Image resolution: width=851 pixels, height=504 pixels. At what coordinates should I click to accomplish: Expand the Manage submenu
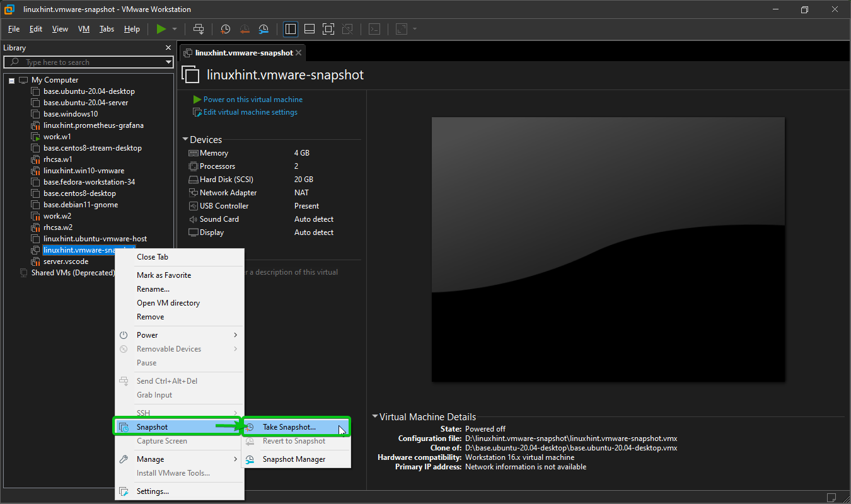click(x=179, y=459)
